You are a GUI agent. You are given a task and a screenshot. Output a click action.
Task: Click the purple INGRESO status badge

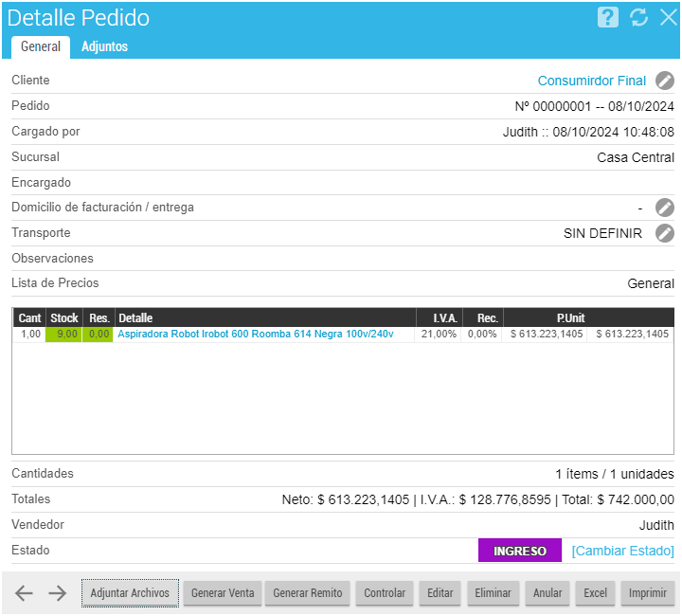click(x=519, y=551)
